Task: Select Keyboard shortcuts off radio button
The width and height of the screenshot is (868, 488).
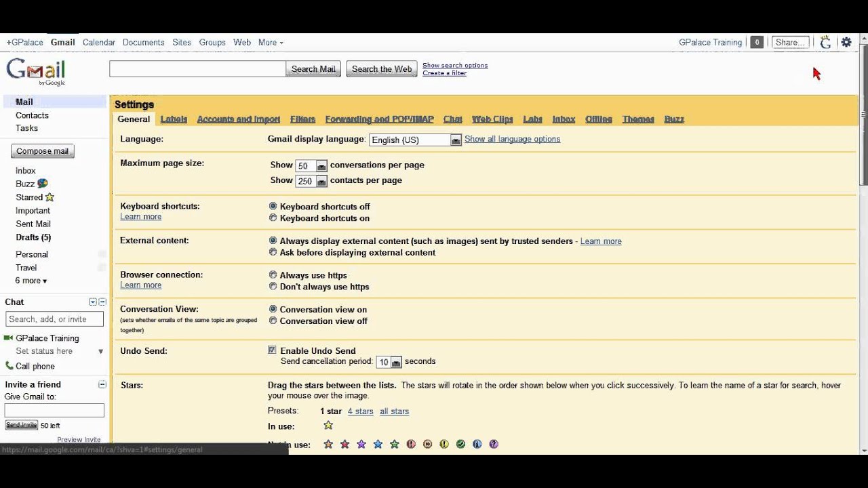Action: click(273, 206)
